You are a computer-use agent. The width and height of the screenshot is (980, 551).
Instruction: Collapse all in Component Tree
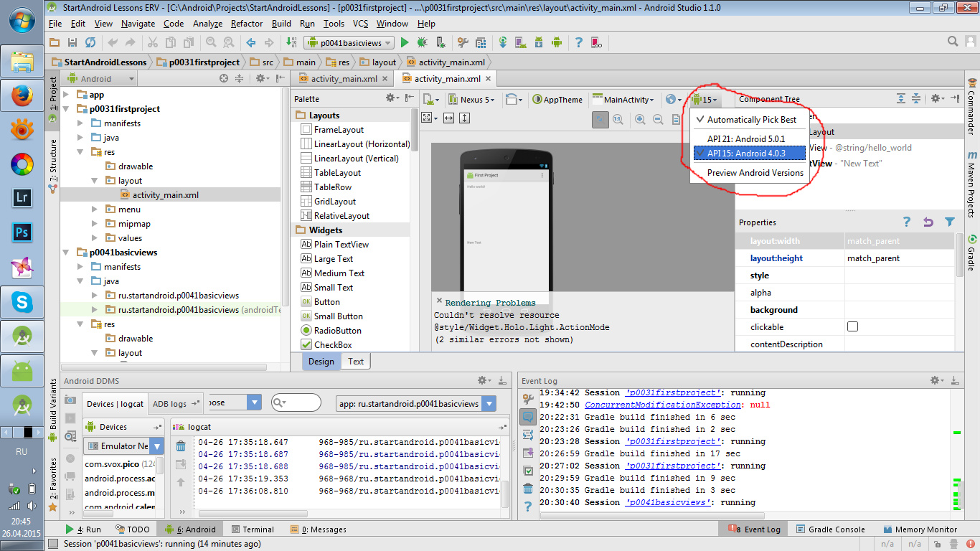(916, 98)
